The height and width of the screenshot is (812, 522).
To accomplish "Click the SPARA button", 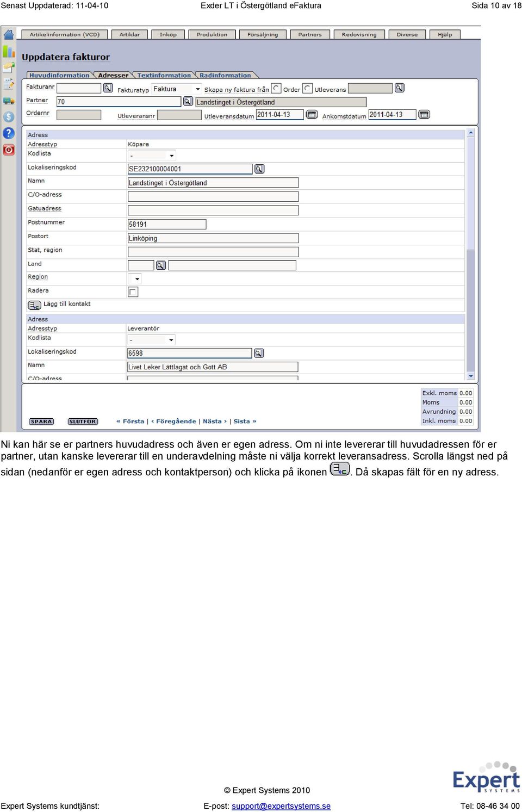I will pyautogui.click(x=41, y=422).
